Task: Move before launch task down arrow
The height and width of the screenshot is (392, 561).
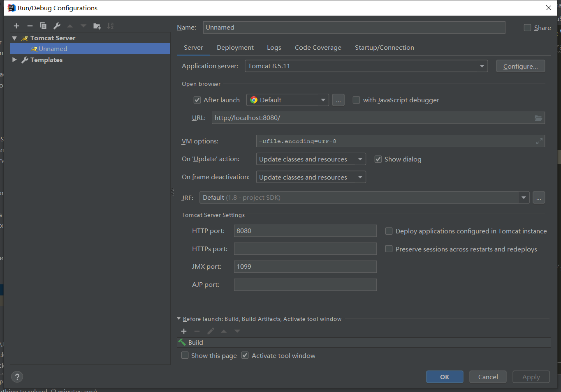Action: pyautogui.click(x=237, y=331)
